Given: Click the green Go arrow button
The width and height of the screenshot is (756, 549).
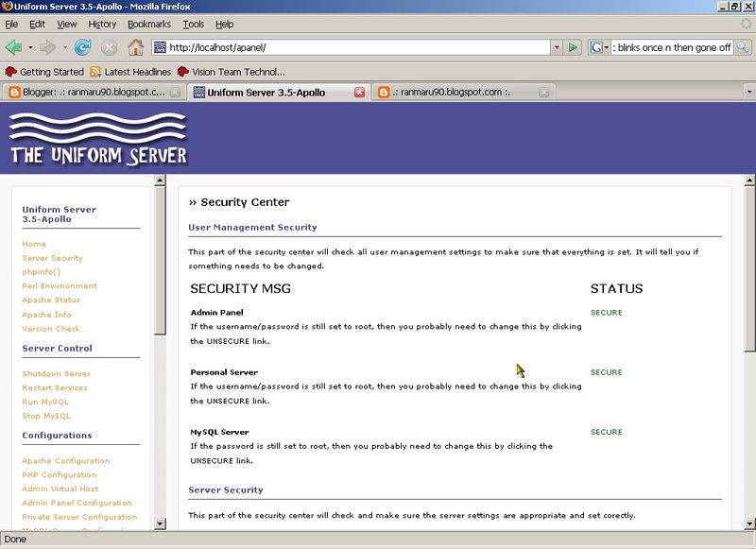Looking at the screenshot, I should pyautogui.click(x=573, y=47).
